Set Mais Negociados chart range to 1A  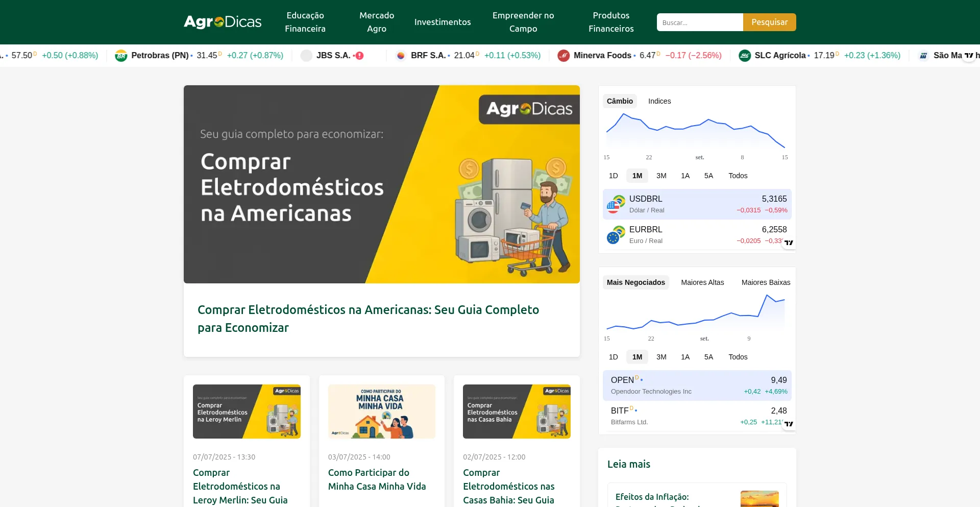[685, 357]
